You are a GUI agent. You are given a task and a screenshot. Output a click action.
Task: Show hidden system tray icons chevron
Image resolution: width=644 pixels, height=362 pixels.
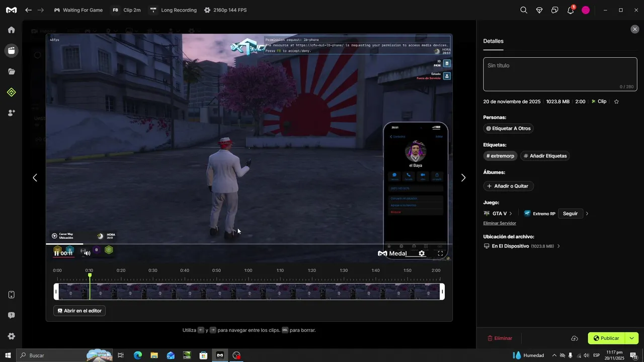point(554,355)
